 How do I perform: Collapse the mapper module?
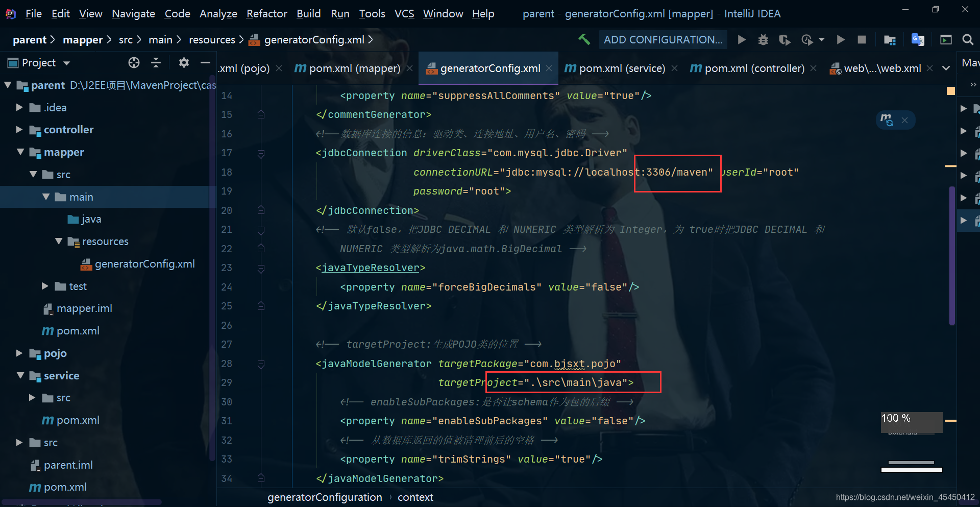(x=20, y=152)
